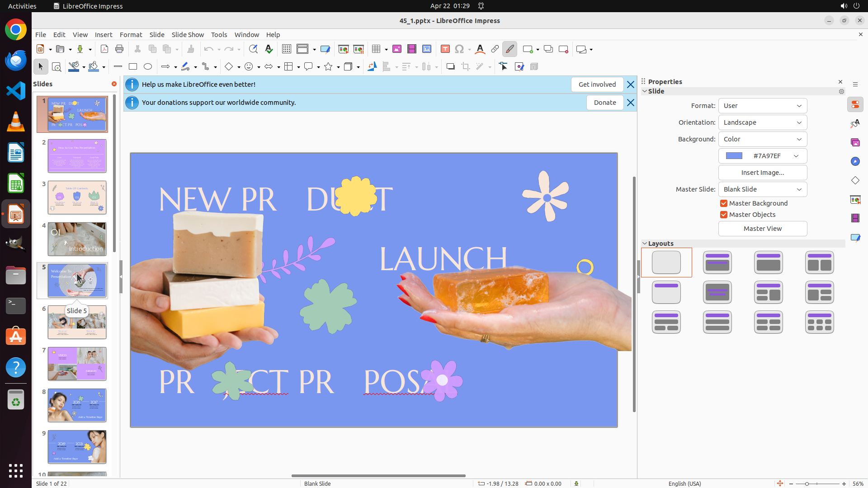Select the Ellipse drawing tool
This screenshot has height=488, width=868.
tap(148, 67)
